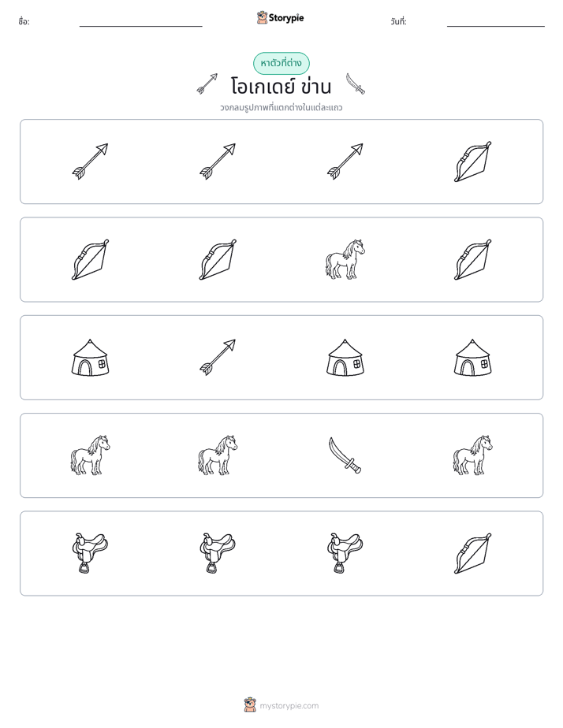
Task: Click the first horse in the fourth row
Action: (90, 455)
